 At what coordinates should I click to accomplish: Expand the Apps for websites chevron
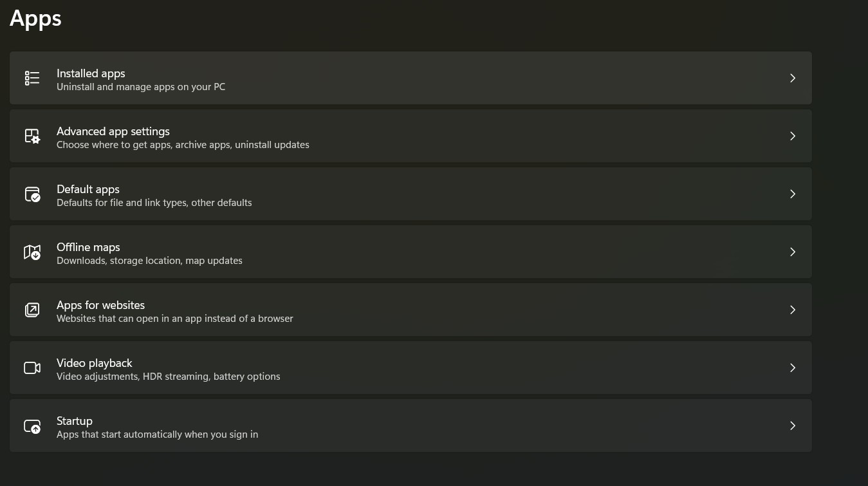[793, 310]
